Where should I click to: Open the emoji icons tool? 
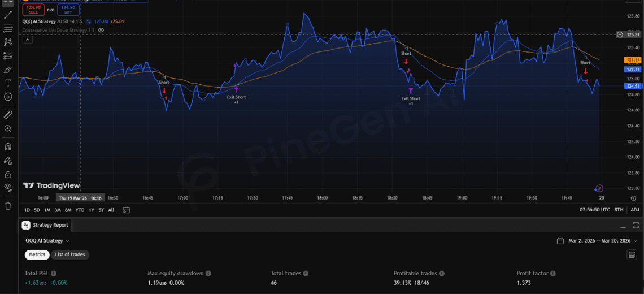[x=8, y=97]
